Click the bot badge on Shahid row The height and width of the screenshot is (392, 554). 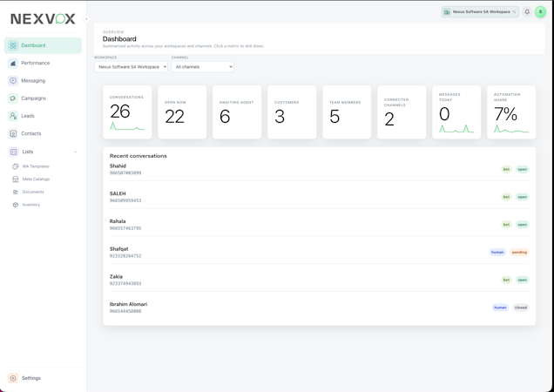[x=506, y=169]
